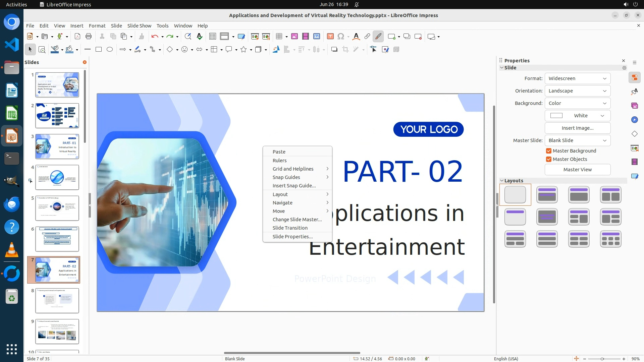Uncheck the Master Background checkbox
Screen dimensions: 644x362
point(549,151)
